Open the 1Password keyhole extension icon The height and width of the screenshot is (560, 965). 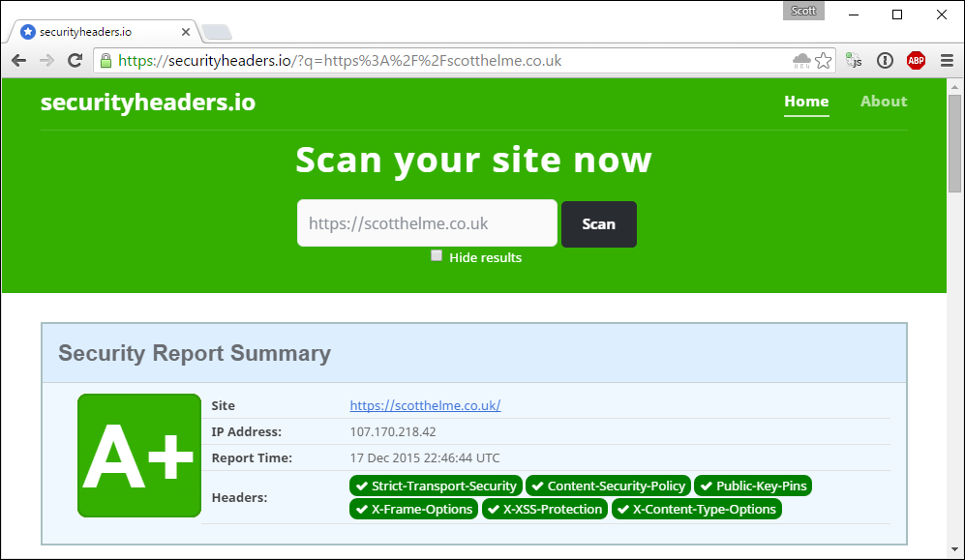(885, 61)
